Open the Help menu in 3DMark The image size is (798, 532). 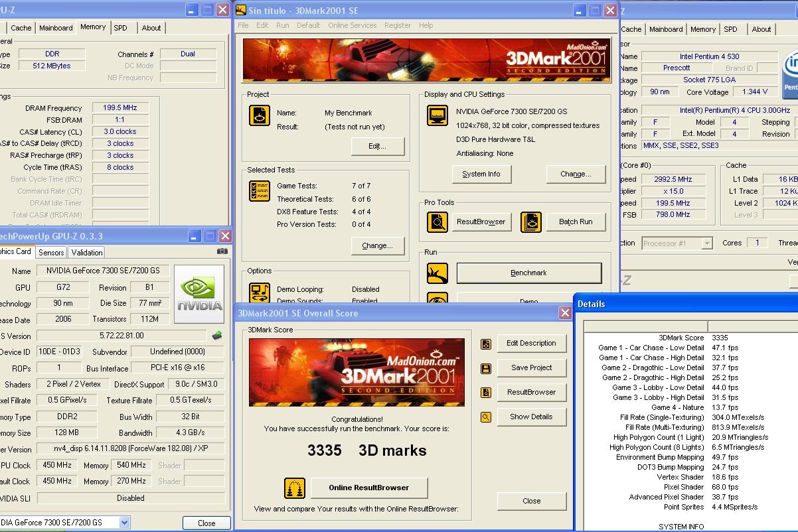coord(426,25)
